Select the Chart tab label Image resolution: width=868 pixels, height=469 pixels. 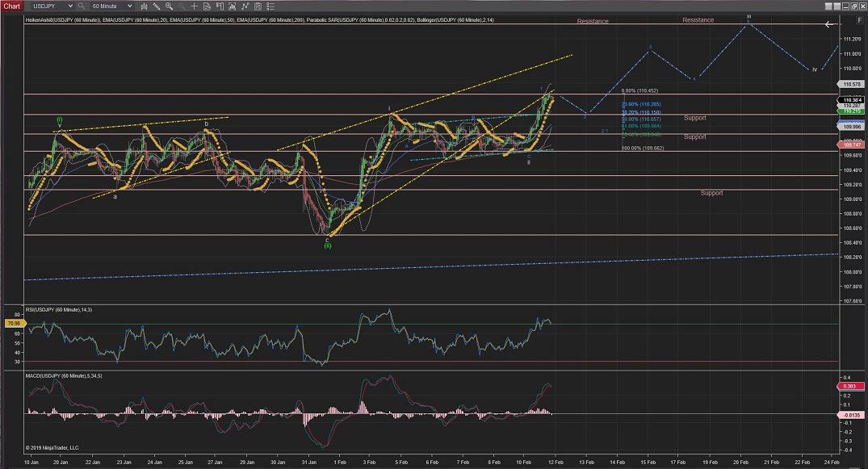(x=12, y=6)
